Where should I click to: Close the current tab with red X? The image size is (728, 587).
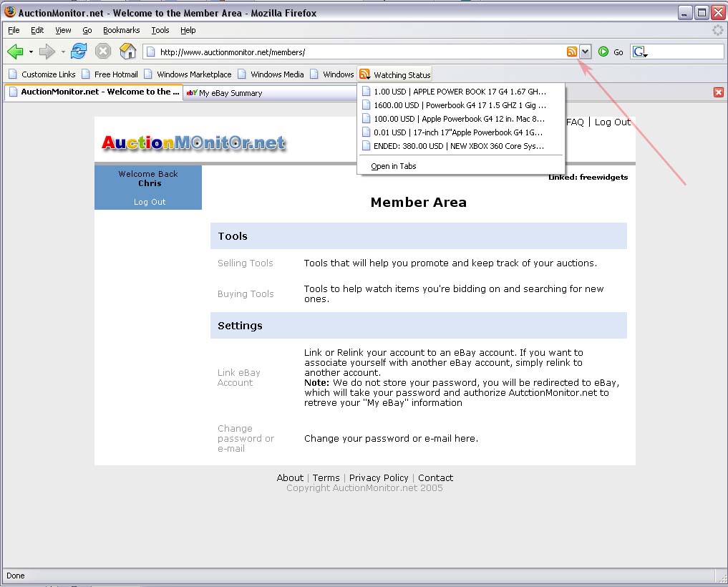click(x=718, y=92)
